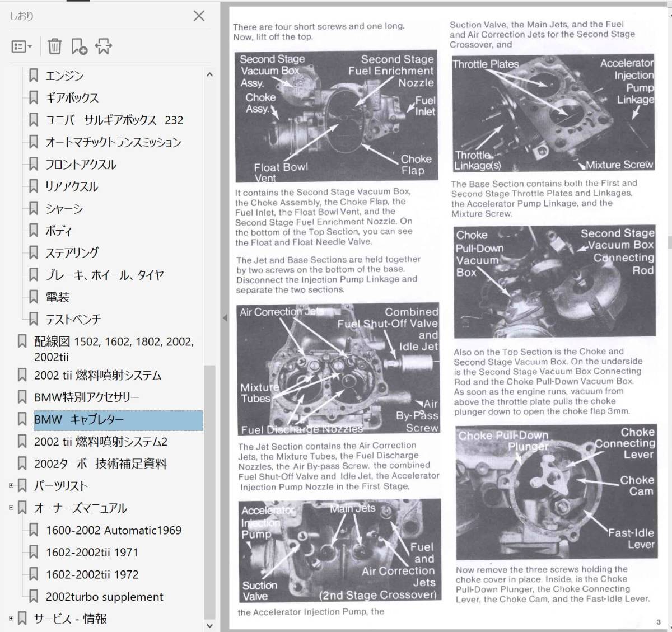This screenshot has width=672, height=632.
Task: Click the しおり panel title
Action: point(21,16)
